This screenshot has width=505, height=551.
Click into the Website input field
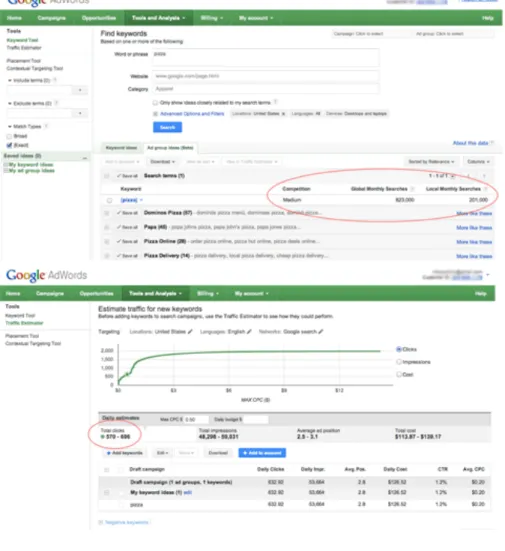click(266, 76)
